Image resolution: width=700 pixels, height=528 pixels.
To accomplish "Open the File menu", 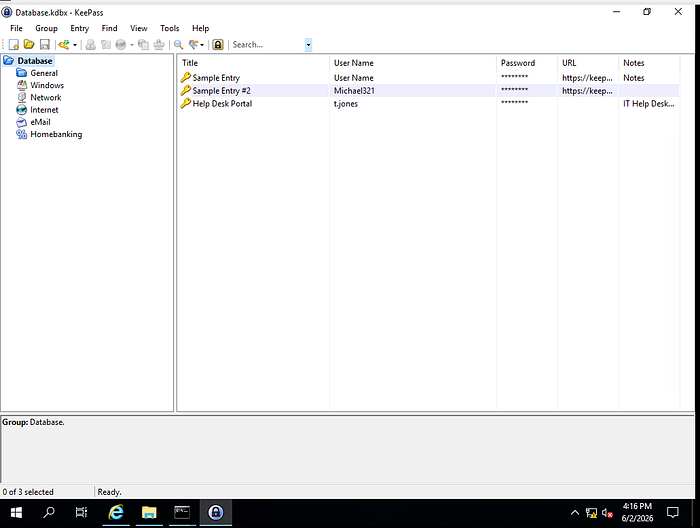I will pyautogui.click(x=16, y=28).
